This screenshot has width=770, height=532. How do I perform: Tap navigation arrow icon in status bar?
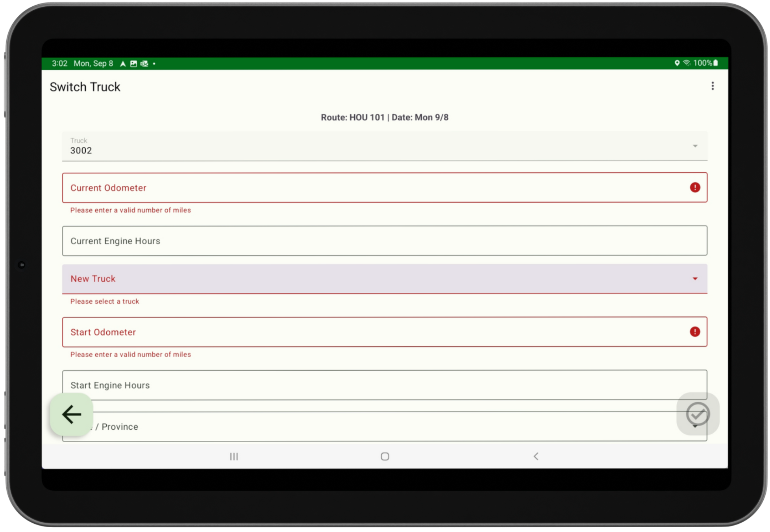(123, 64)
